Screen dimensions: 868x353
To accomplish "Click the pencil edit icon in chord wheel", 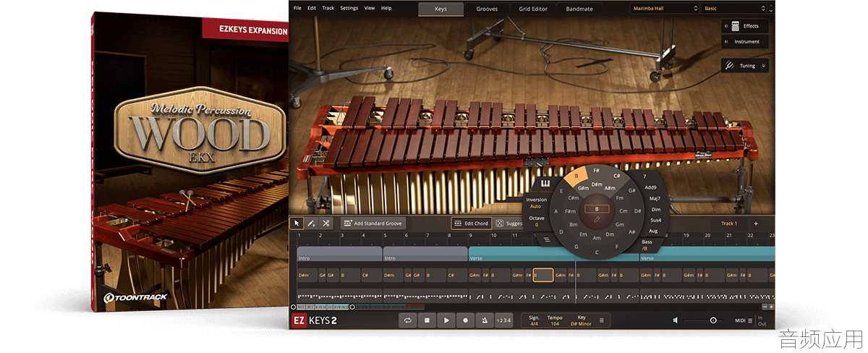I will tap(597, 218).
